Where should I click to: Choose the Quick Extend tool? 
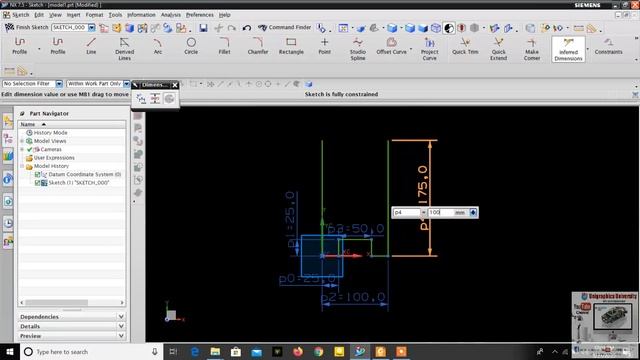[498, 49]
